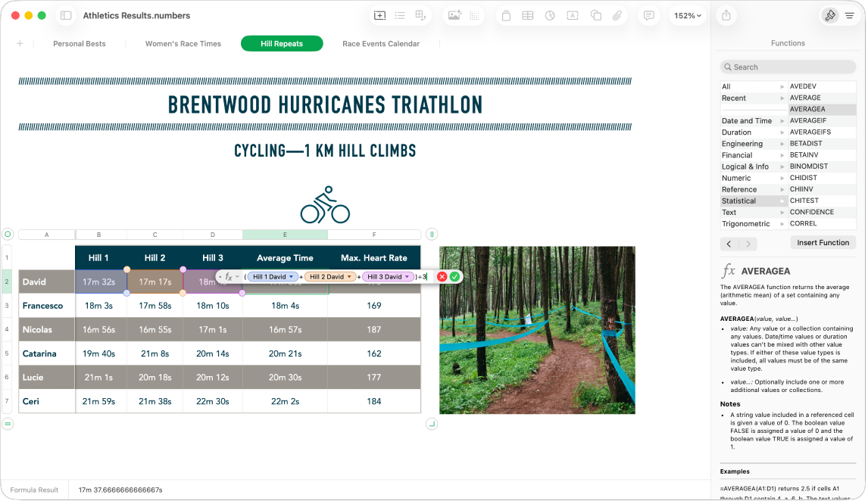868x501 pixels.
Task: Click the Insert Function button
Action: pyautogui.click(x=823, y=243)
